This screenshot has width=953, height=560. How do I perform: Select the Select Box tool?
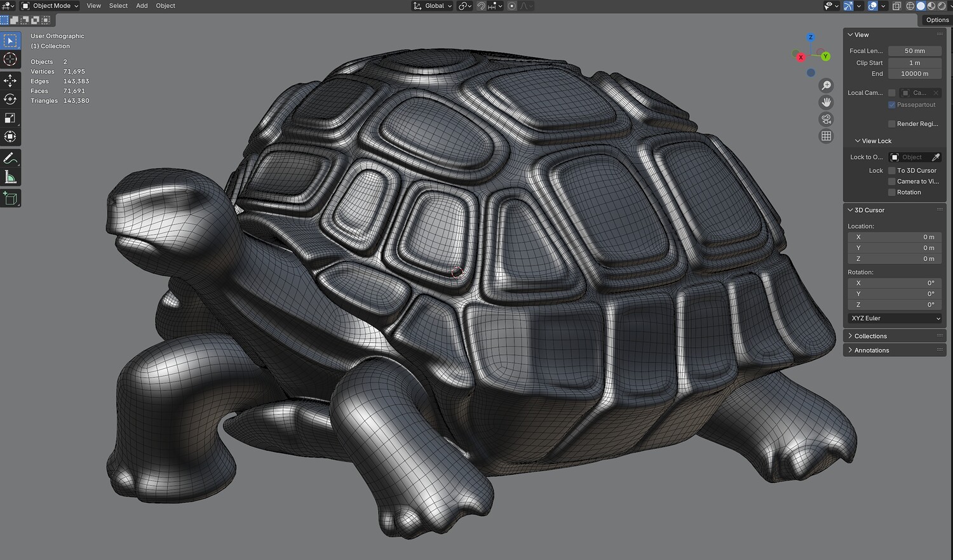point(10,41)
